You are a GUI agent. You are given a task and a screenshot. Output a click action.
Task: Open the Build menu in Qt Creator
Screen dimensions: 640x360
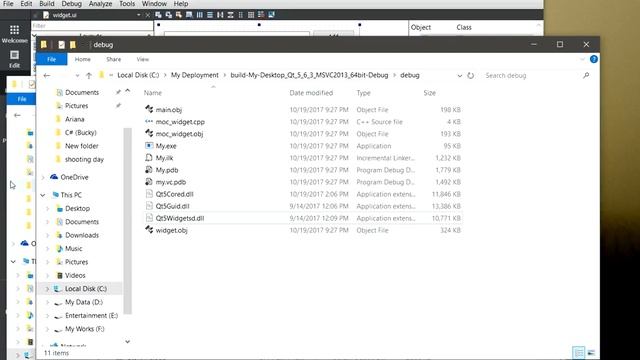[x=47, y=4]
